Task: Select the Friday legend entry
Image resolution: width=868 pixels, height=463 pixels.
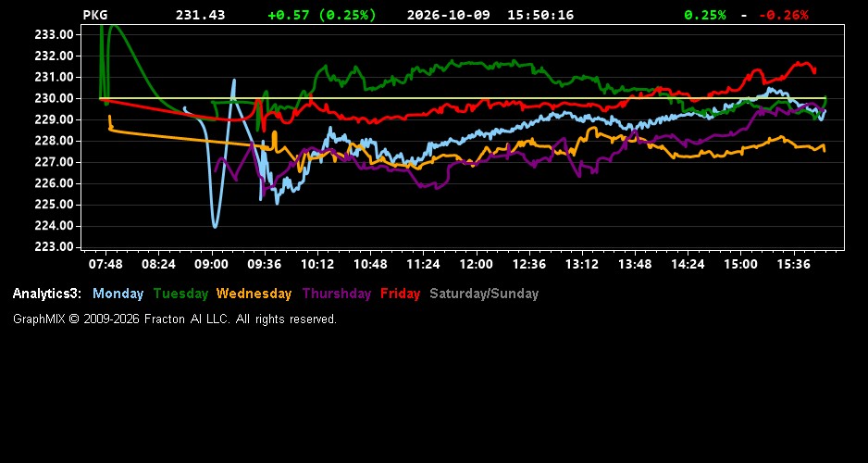Action: pyautogui.click(x=401, y=294)
